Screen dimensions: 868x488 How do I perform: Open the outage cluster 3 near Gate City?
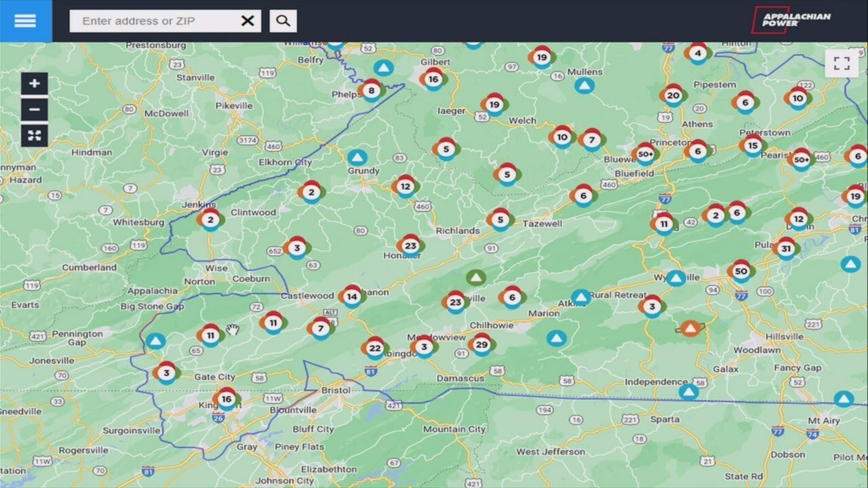(166, 373)
